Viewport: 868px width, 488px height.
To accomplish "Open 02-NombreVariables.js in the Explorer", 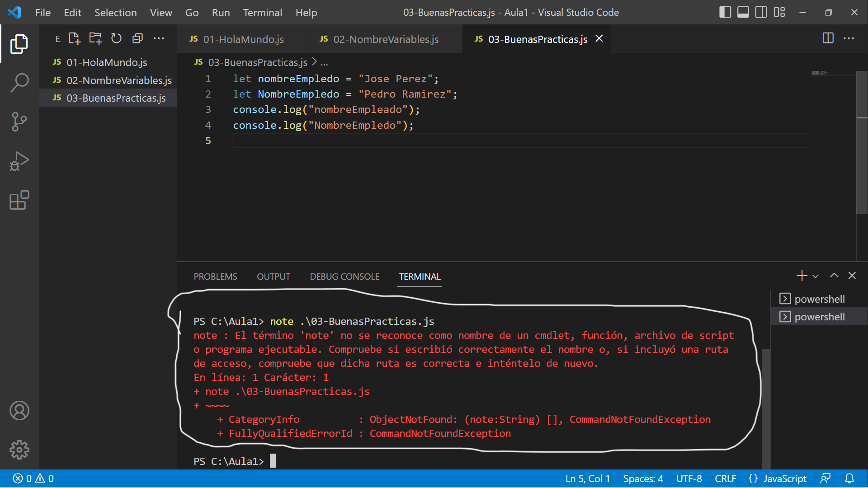I will point(108,80).
